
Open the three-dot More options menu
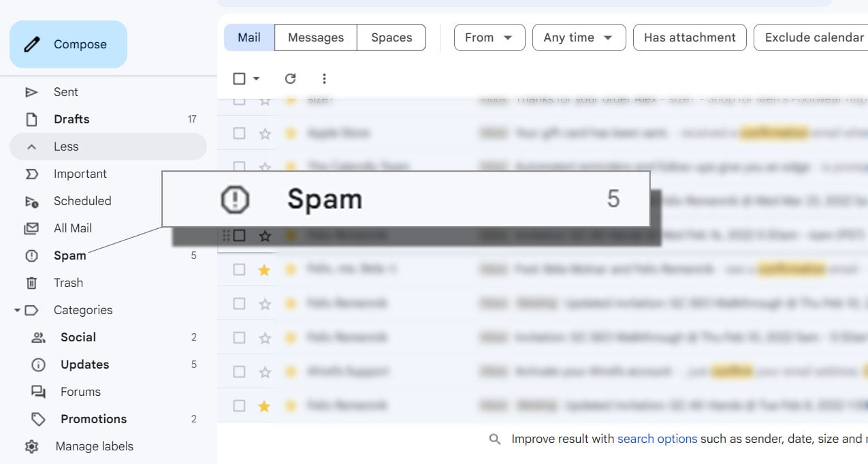(324, 78)
